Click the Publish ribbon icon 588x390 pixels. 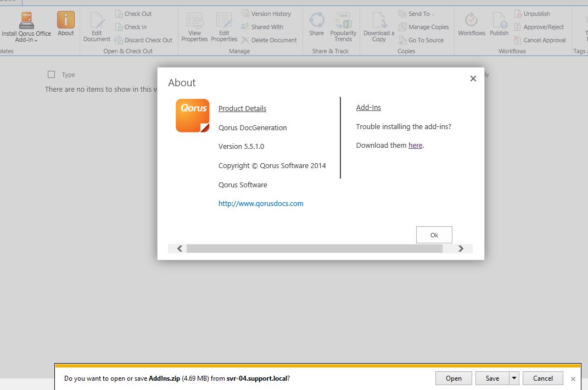point(499,24)
